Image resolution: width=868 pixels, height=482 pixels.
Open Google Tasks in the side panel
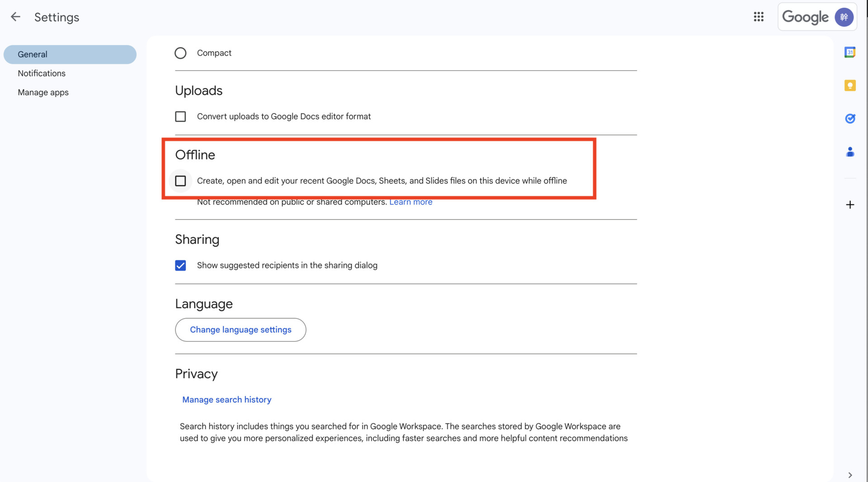(850, 118)
